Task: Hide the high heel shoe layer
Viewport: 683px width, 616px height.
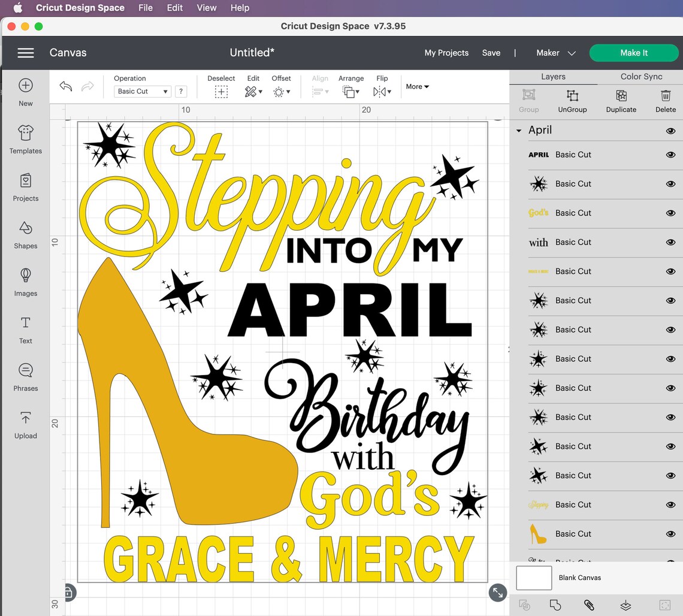Action: pos(670,534)
